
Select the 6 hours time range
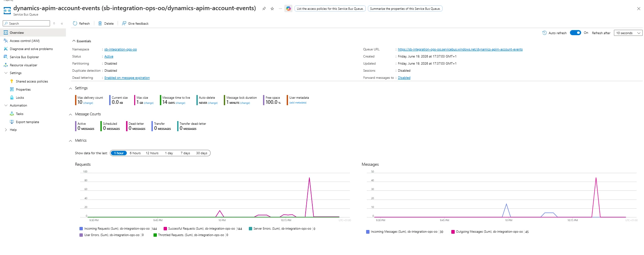click(135, 153)
